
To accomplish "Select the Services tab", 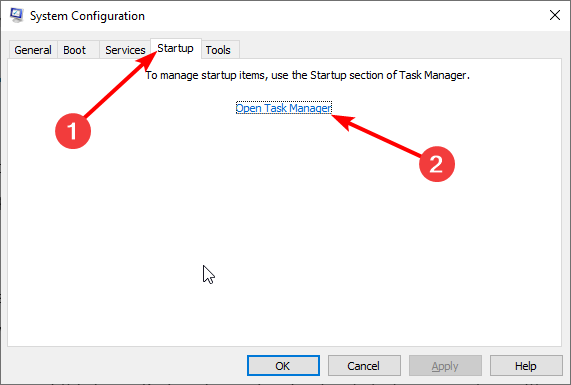I will pyautogui.click(x=125, y=50).
